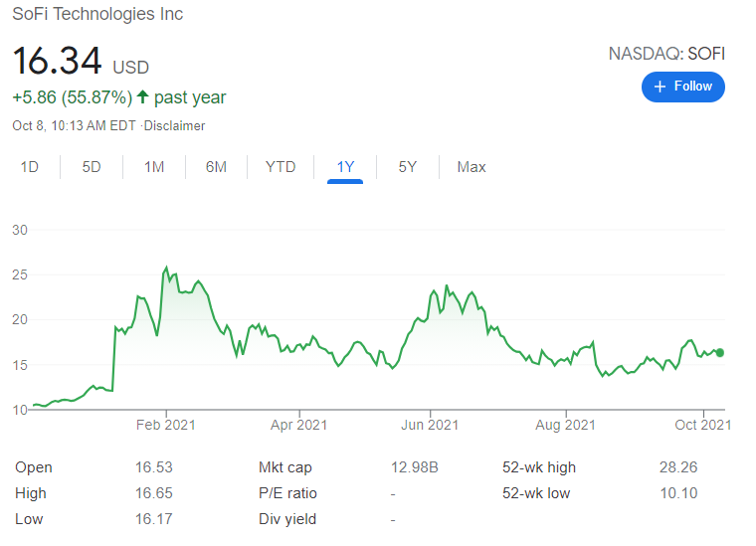
Task: Click the 15 y-axis label
Action: 20,365
